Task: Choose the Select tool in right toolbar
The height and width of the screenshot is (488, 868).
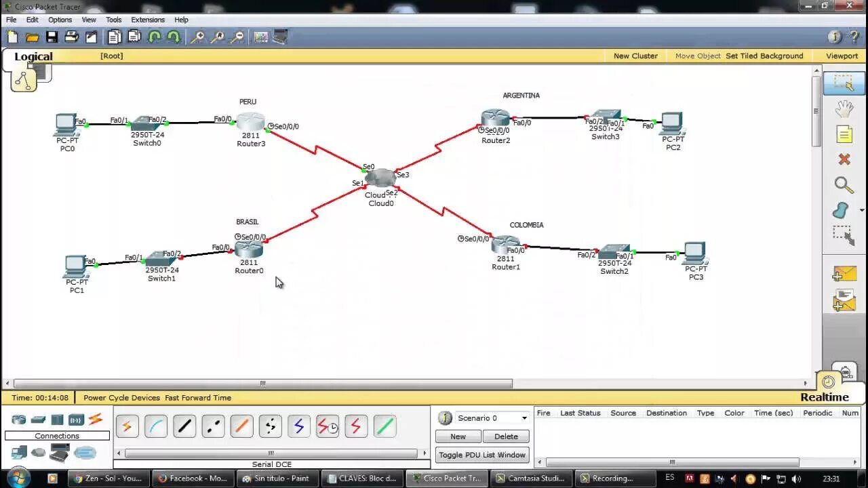Action: (x=844, y=83)
